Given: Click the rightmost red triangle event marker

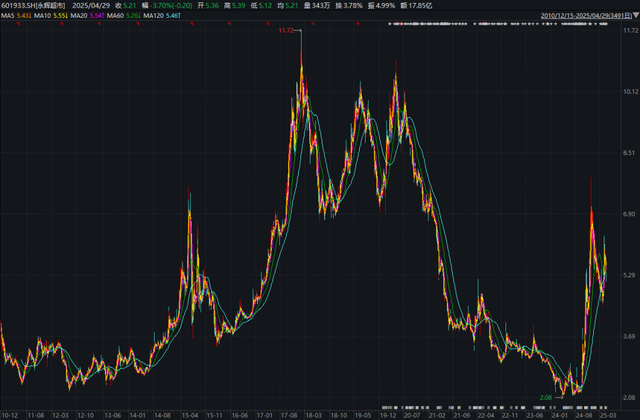Looking at the screenshot, I should (358, 24).
